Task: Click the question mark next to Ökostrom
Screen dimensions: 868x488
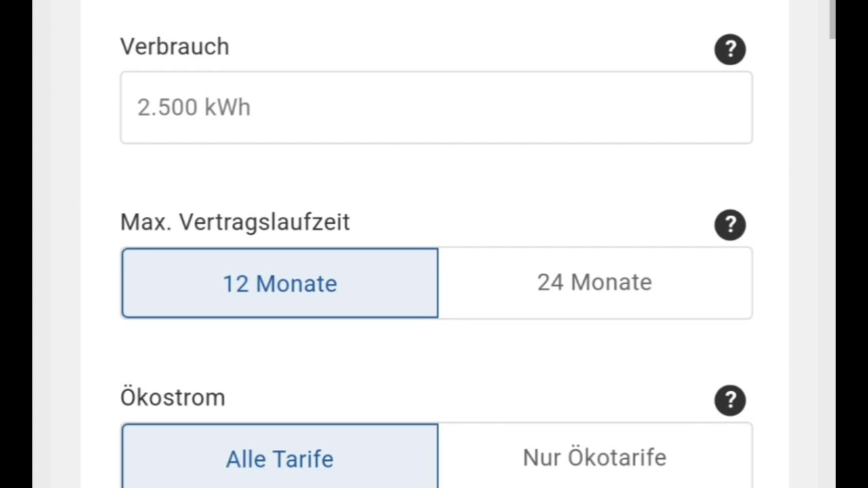Action: (x=730, y=401)
